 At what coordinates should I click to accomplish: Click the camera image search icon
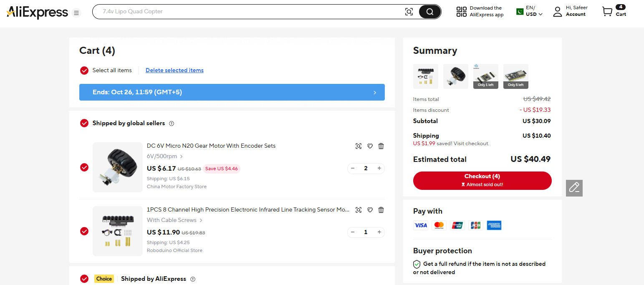(x=409, y=12)
